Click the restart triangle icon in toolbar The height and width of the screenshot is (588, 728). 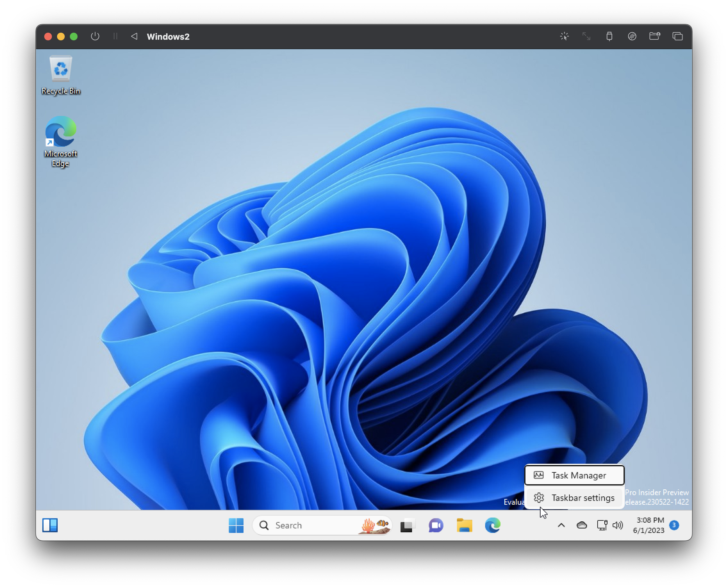[x=134, y=36]
